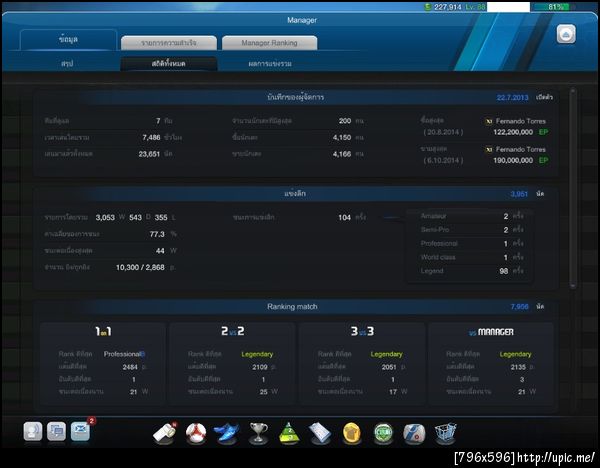Click the red and white soccer ball icon

pos(196,433)
